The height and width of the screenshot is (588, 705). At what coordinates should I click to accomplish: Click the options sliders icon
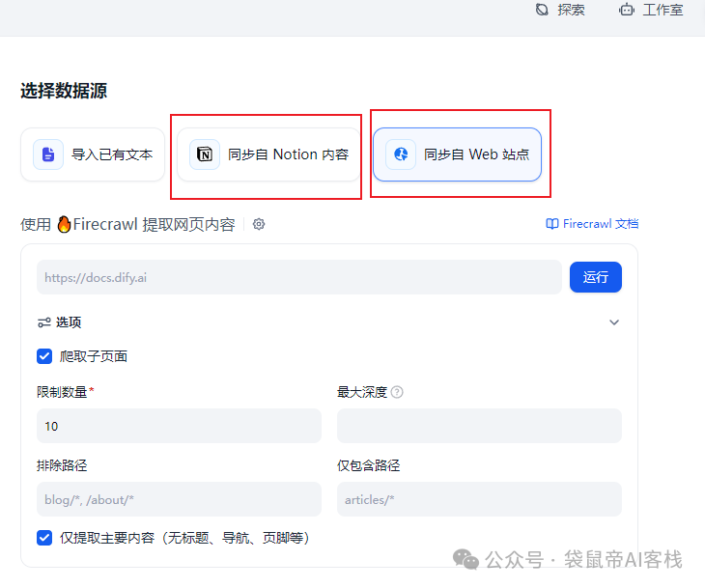(43, 322)
